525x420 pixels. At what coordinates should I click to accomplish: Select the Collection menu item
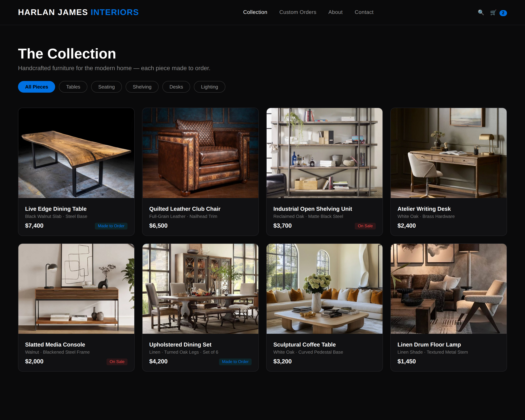(255, 12)
